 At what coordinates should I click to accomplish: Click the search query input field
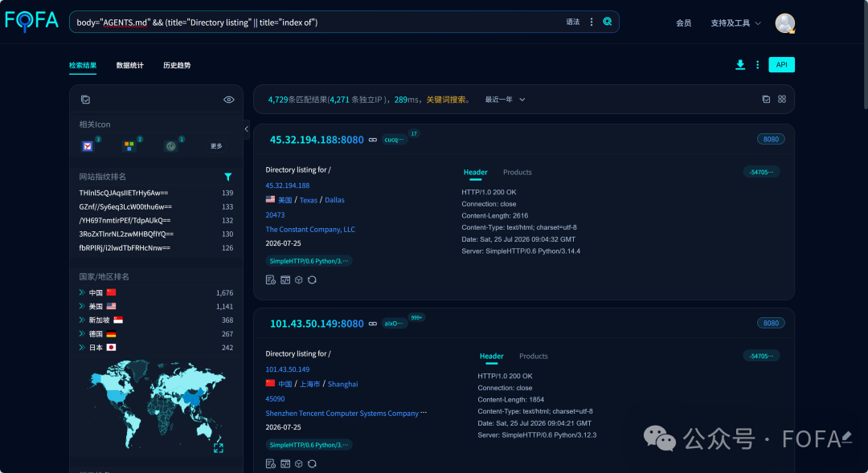click(x=316, y=22)
